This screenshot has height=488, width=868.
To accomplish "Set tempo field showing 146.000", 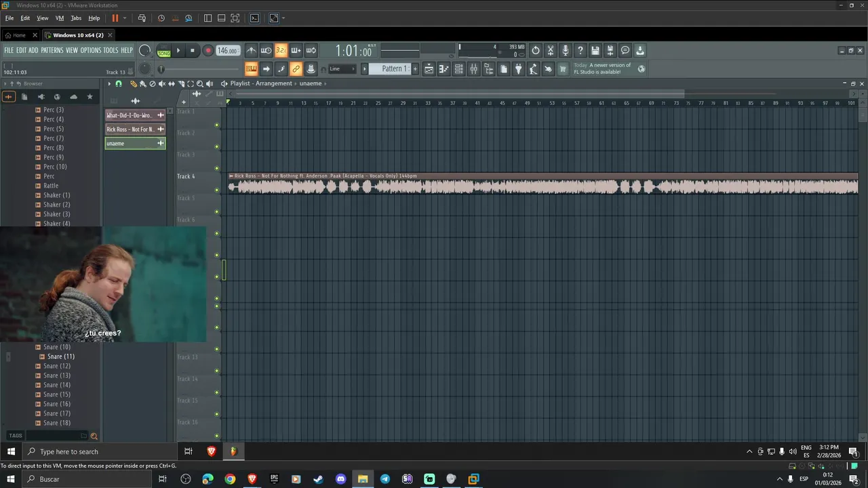I will (x=227, y=51).
